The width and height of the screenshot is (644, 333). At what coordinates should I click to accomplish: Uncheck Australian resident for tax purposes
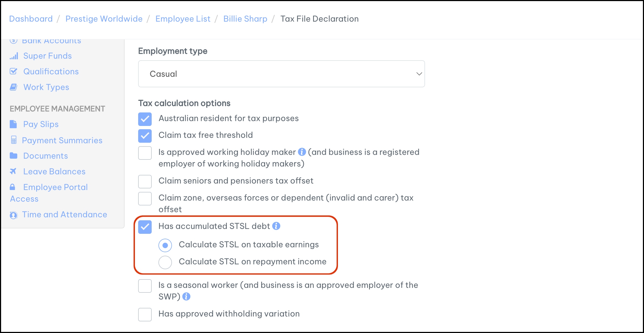click(145, 119)
